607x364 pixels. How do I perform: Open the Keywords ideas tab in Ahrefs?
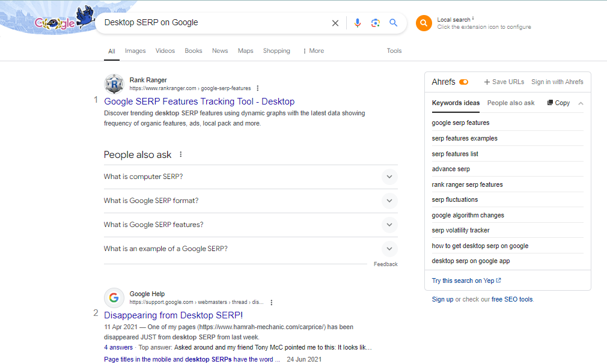click(456, 103)
